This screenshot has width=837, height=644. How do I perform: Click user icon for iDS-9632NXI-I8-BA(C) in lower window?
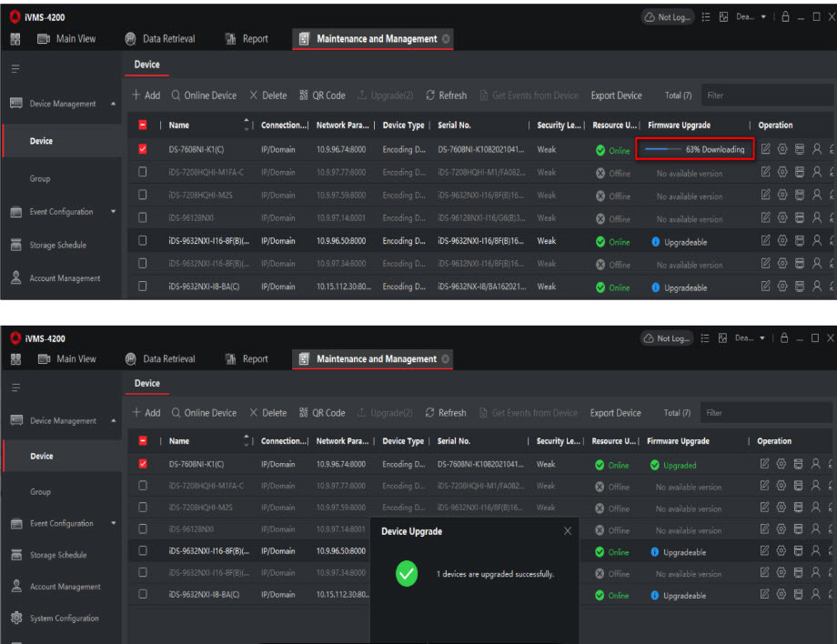(x=815, y=596)
